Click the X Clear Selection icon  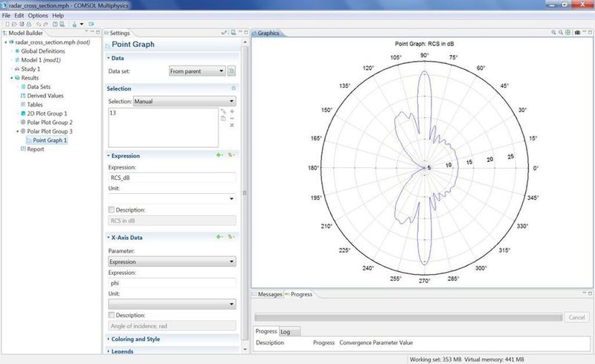(232, 125)
